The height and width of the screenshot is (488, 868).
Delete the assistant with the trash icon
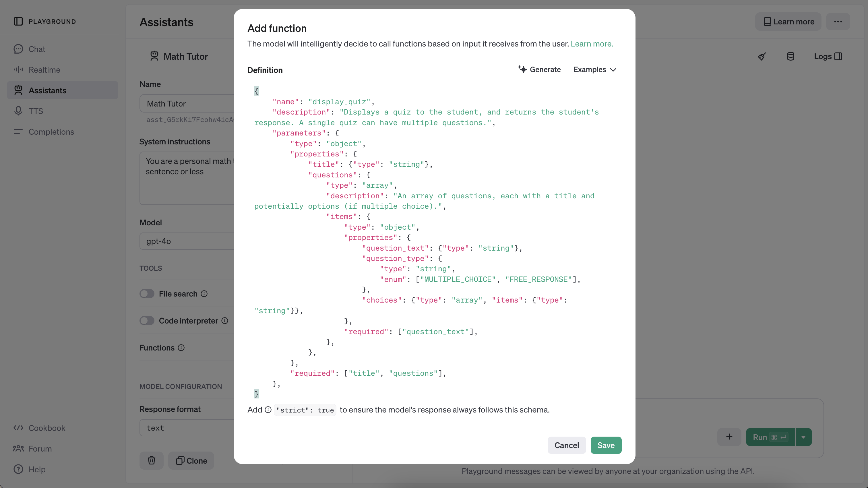pos(151,460)
